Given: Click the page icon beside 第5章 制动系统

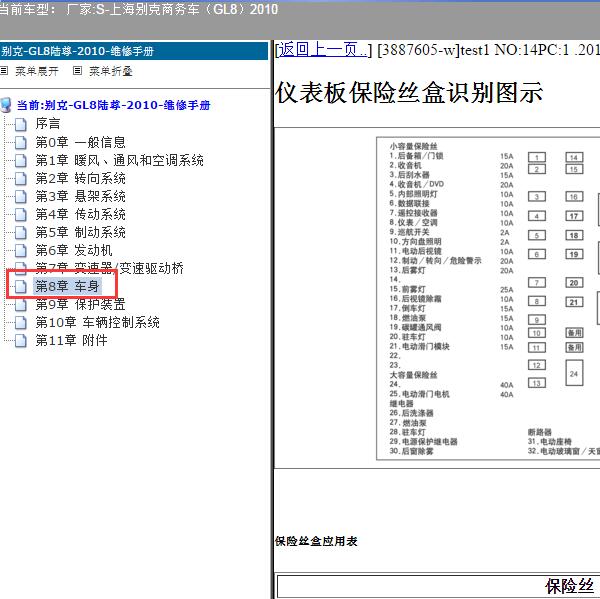Looking at the screenshot, I should 21,232.
